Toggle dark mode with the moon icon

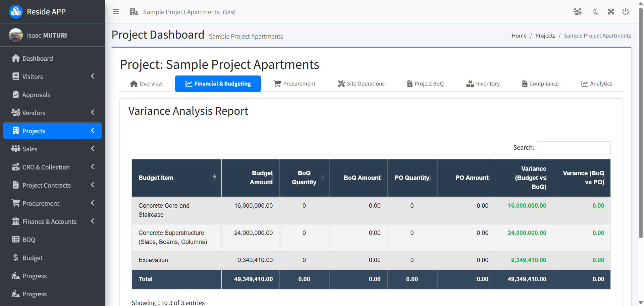coord(595,12)
